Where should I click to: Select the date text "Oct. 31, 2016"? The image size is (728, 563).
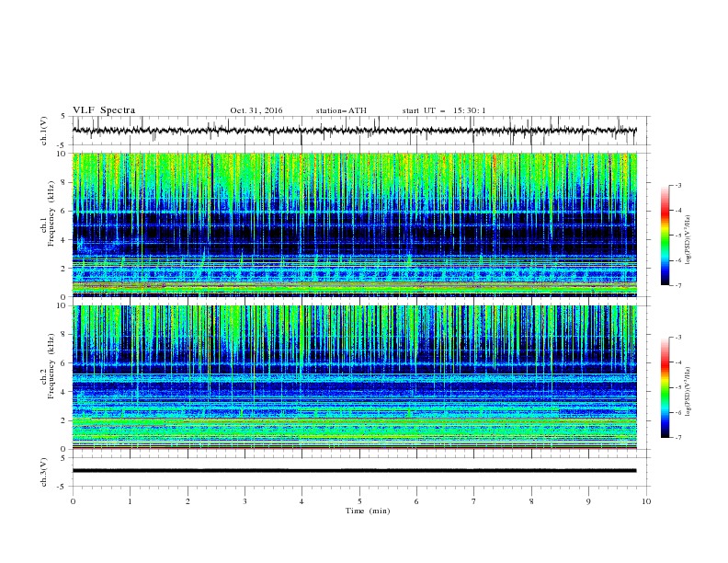click(x=256, y=110)
